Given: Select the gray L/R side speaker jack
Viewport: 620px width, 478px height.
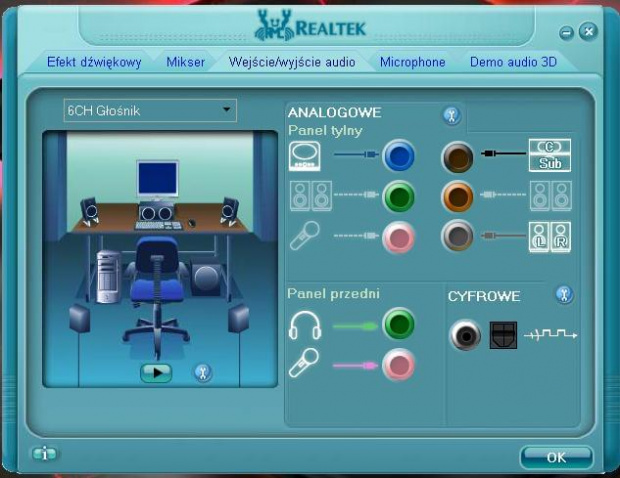Looking at the screenshot, I should pyautogui.click(x=457, y=236).
